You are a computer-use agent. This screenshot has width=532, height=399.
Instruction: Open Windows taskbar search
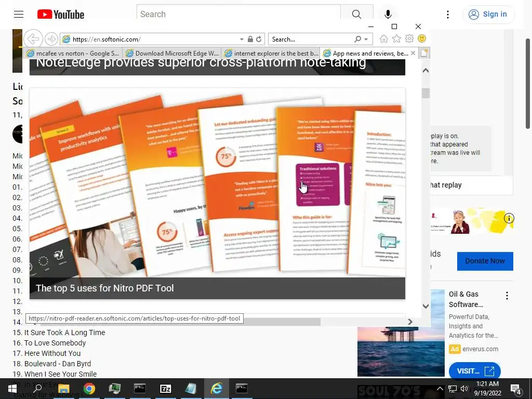pos(37,389)
